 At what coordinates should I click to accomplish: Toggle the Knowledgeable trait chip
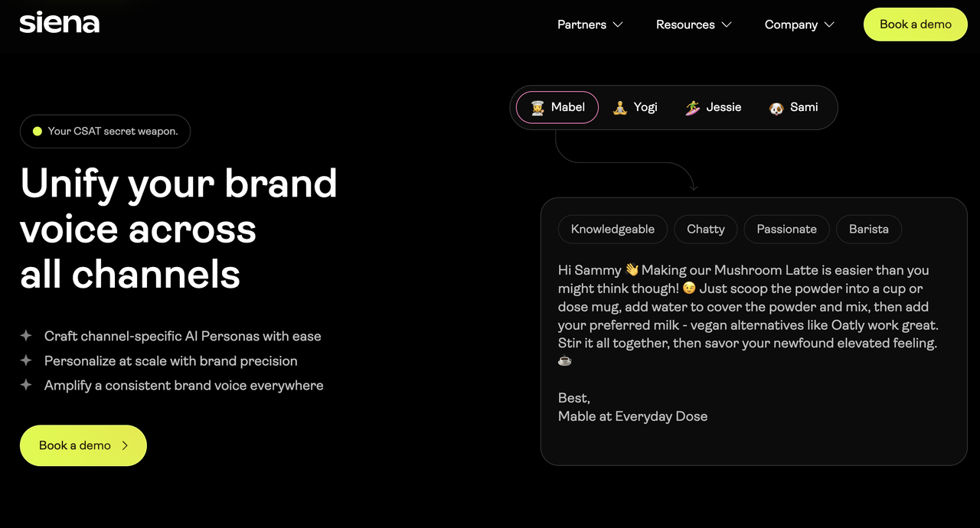(x=612, y=229)
